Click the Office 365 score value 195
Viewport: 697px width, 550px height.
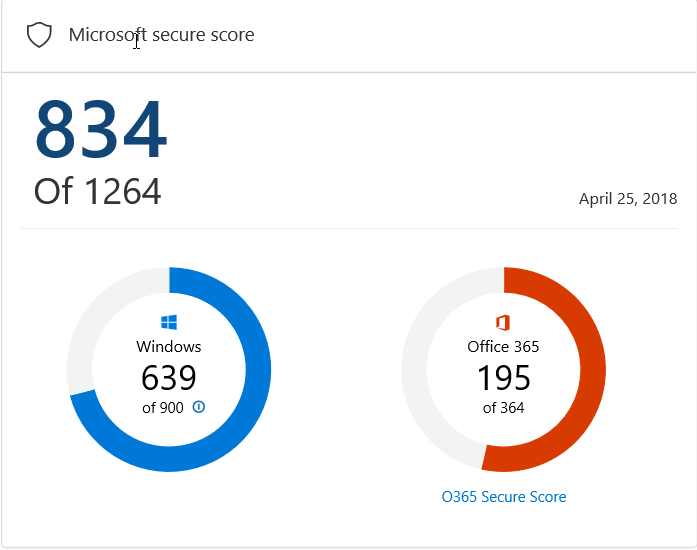click(503, 378)
